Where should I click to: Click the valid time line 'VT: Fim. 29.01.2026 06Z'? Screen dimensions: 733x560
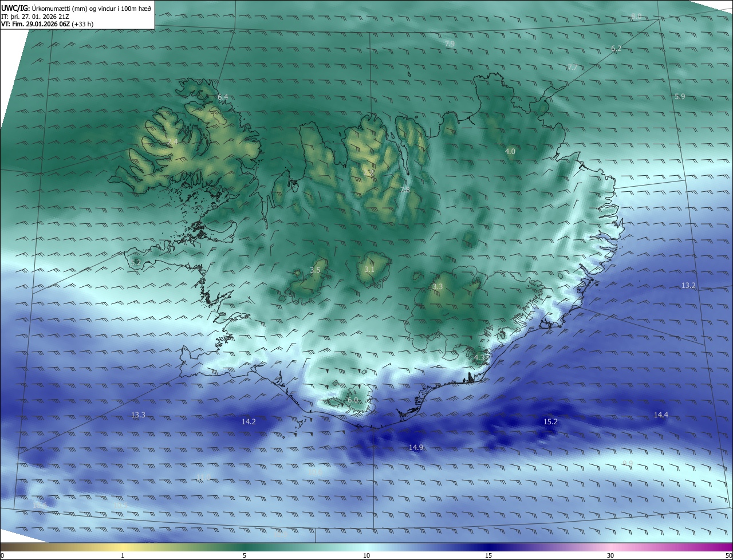pos(36,25)
